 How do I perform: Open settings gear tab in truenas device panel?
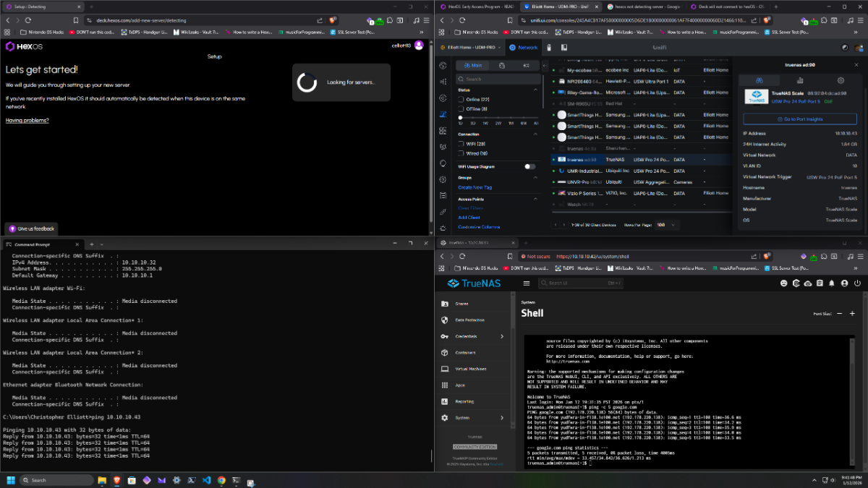point(841,81)
